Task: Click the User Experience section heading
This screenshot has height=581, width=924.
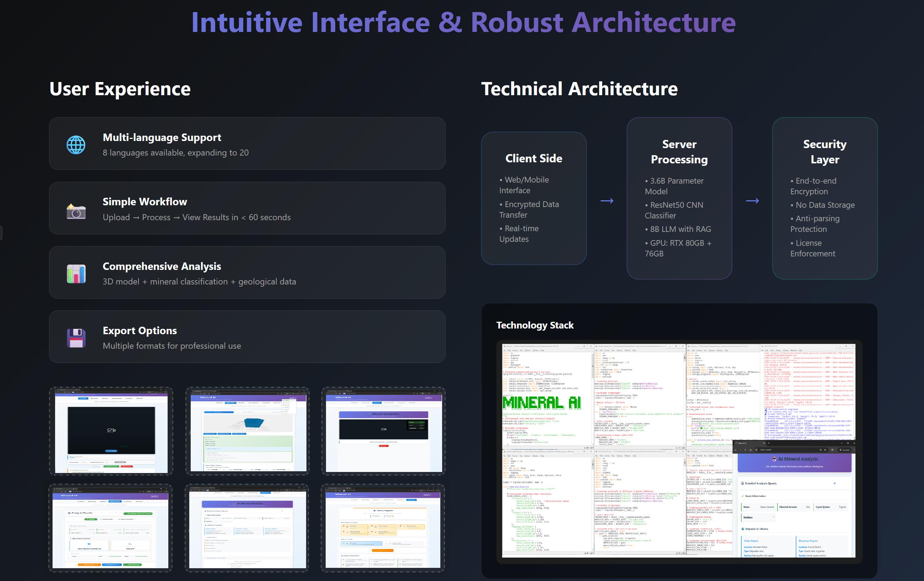Action: [x=120, y=89]
